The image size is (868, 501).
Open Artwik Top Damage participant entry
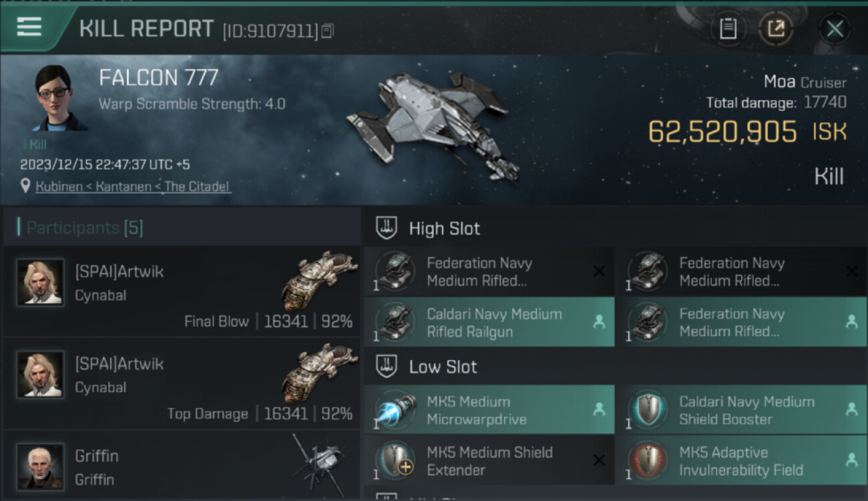pyautogui.click(x=182, y=384)
